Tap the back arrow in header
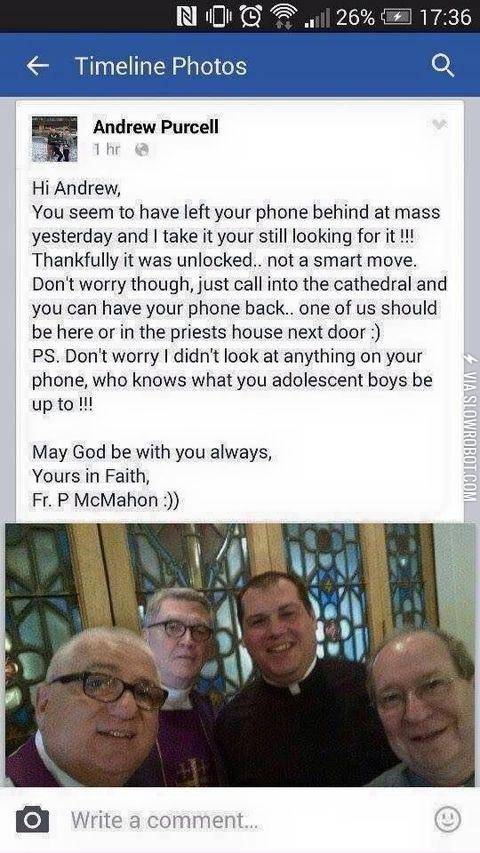 tap(38, 66)
